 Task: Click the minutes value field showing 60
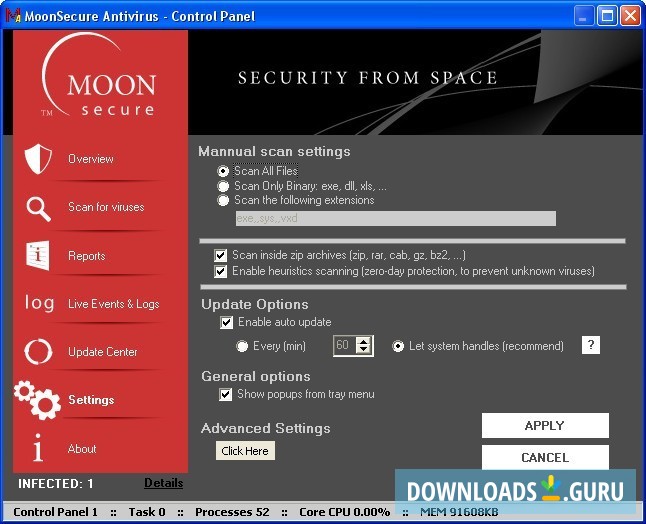[344, 345]
